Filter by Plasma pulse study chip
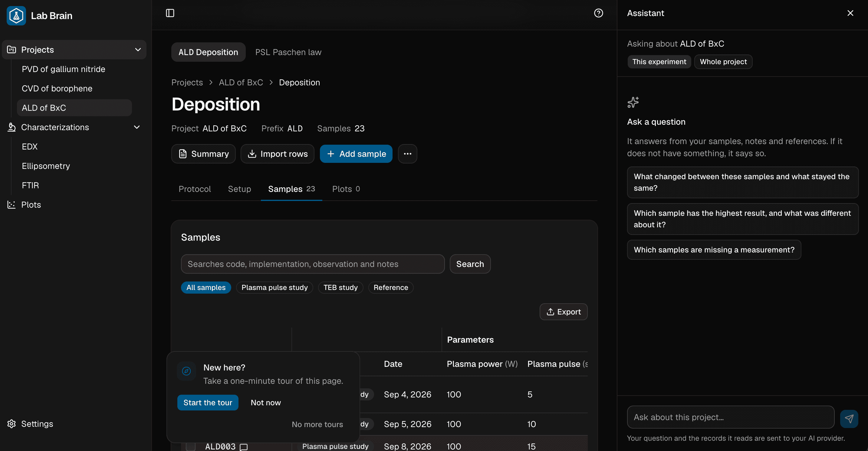 click(x=274, y=288)
